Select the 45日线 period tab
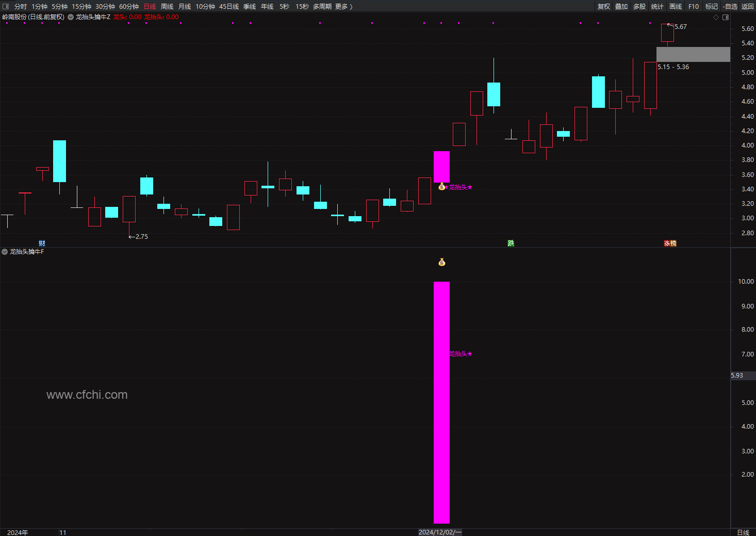This screenshot has height=536, width=756. (229, 7)
